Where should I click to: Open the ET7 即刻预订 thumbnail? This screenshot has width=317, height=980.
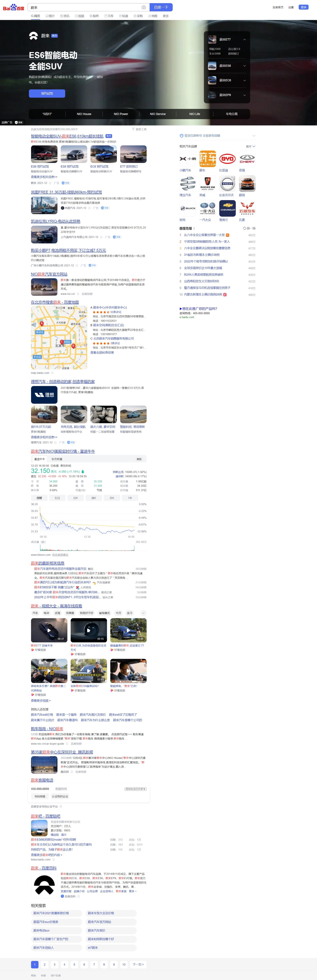click(x=133, y=154)
